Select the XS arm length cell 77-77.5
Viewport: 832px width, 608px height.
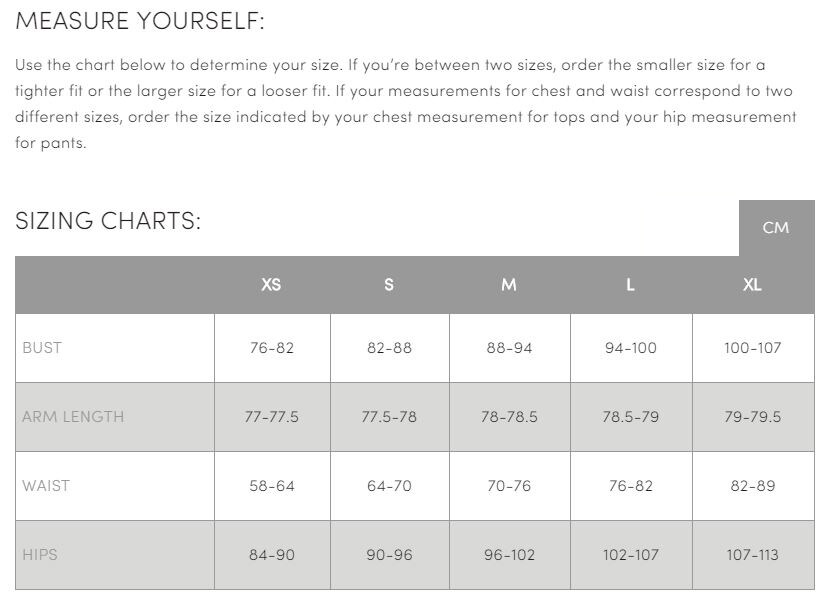(x=271, y=417)
